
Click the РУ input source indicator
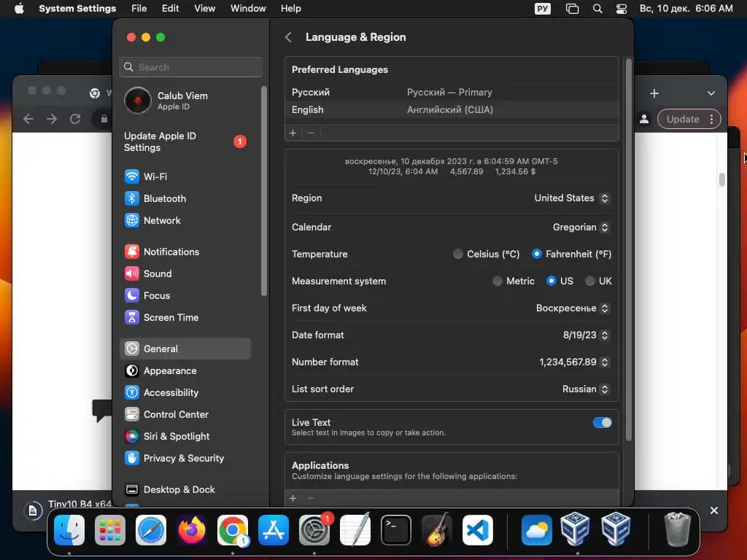[543, 9]
